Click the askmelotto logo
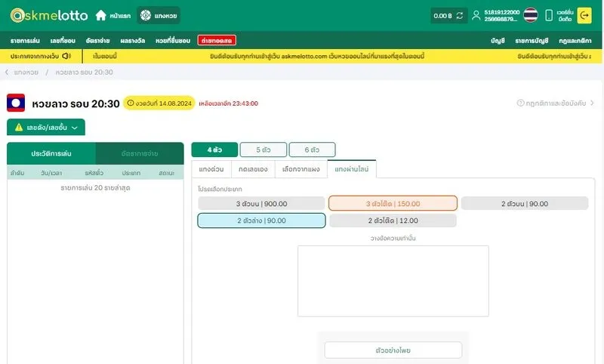 (49, 15)
